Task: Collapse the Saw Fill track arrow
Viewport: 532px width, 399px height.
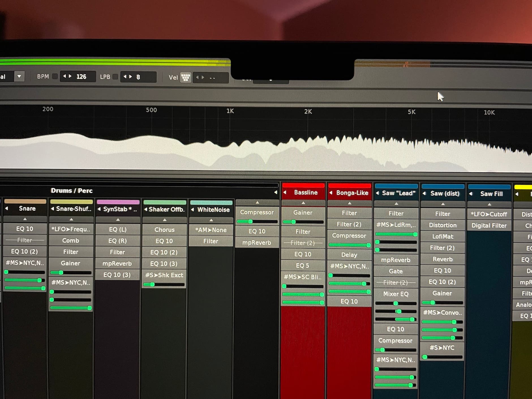Action: point(471,194)
